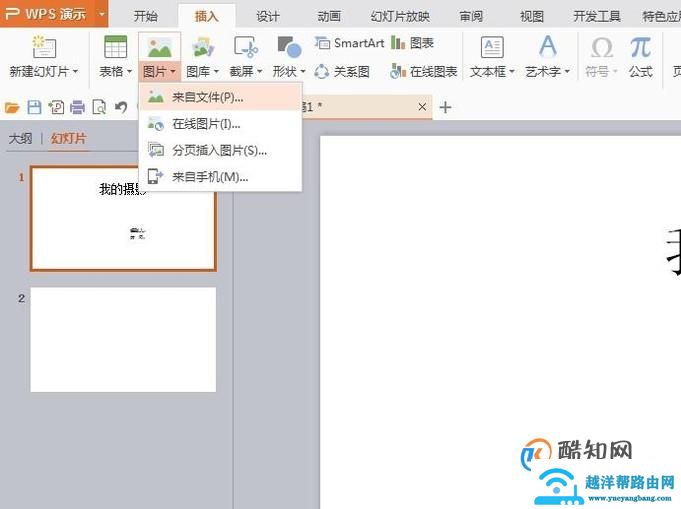This screenshot has height=509, width=681.
Task: Click the Undo arrow icon
Action: click(121, 107)
